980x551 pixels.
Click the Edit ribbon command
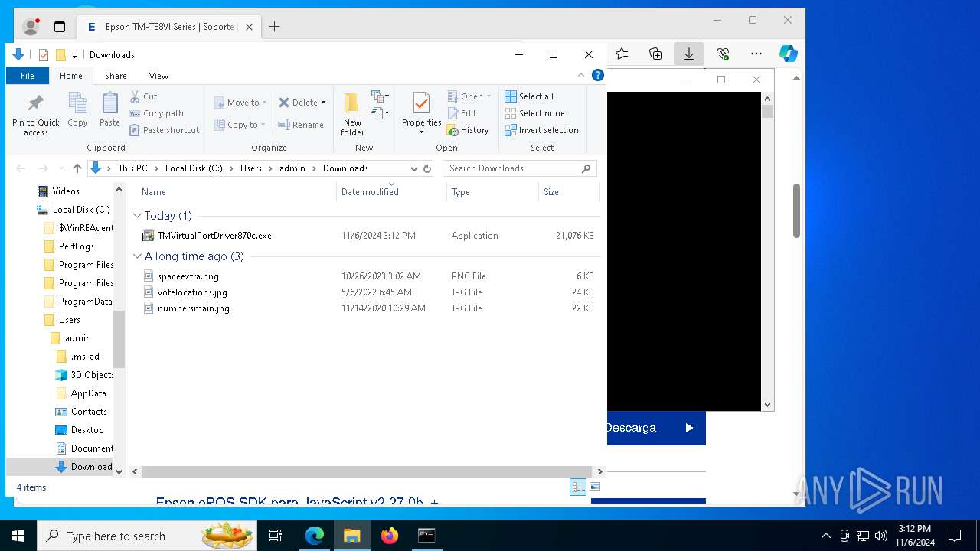point(462,113)
